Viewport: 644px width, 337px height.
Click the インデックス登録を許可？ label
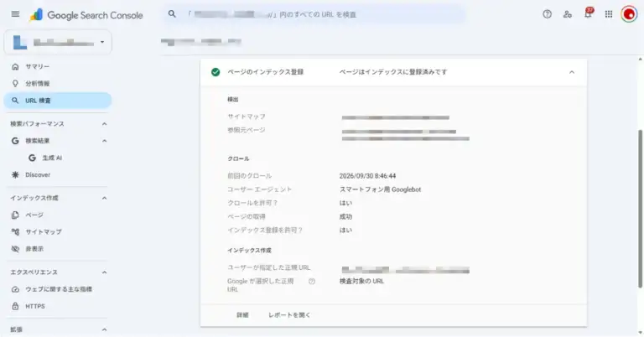point(265,230)
